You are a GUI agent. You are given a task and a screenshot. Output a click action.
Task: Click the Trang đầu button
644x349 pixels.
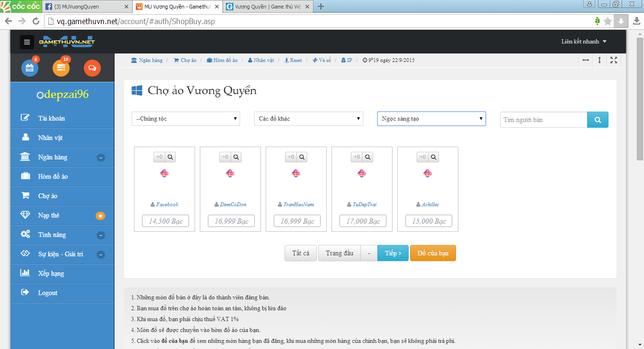click(x=340, y=253)
